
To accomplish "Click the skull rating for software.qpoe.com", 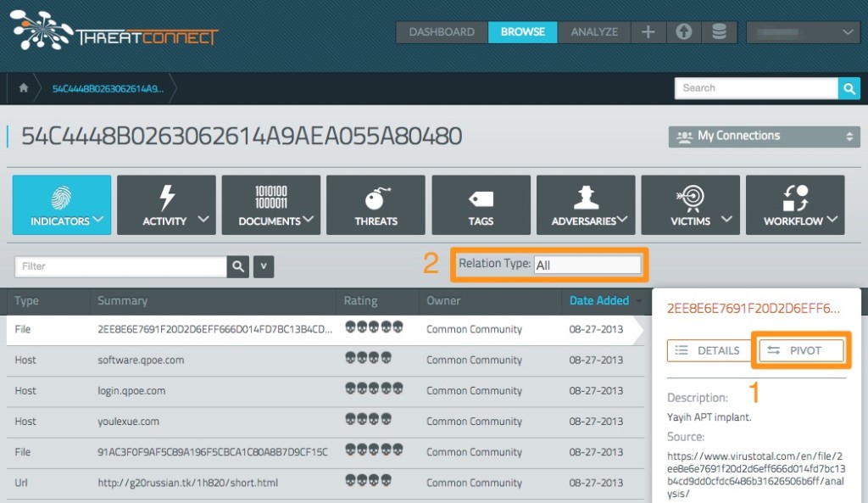I will (x=368, y=358).
